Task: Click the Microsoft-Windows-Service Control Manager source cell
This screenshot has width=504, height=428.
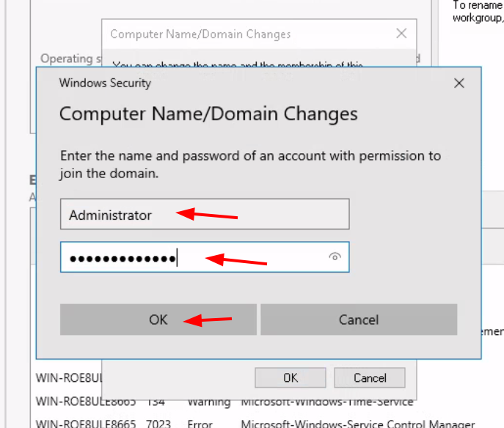Action: pyautogui.click(x=358, y=424)
